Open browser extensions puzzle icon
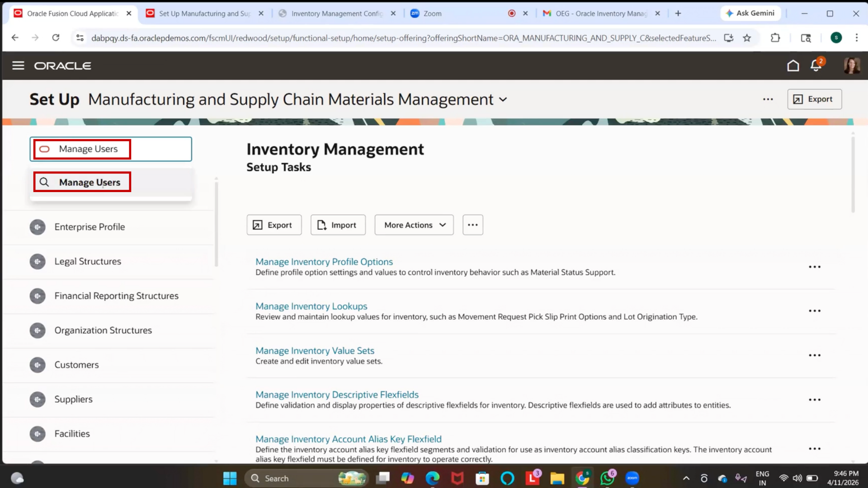 775,38
